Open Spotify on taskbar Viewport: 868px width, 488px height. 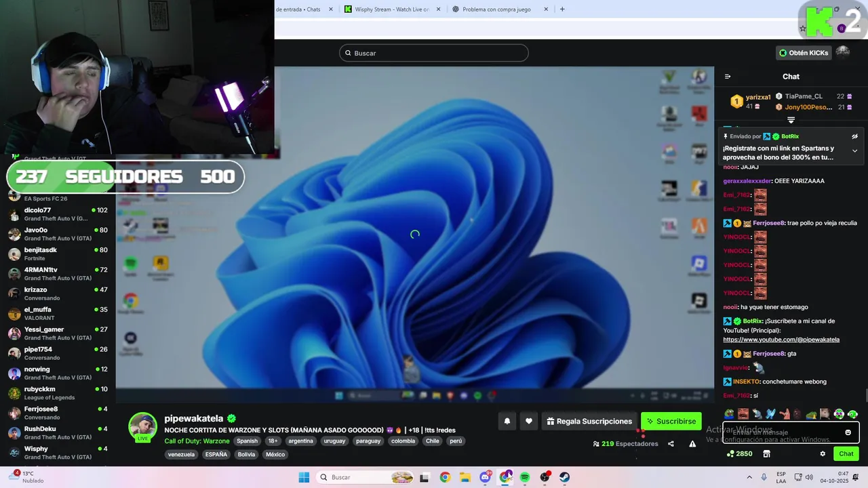pos(525,477)
